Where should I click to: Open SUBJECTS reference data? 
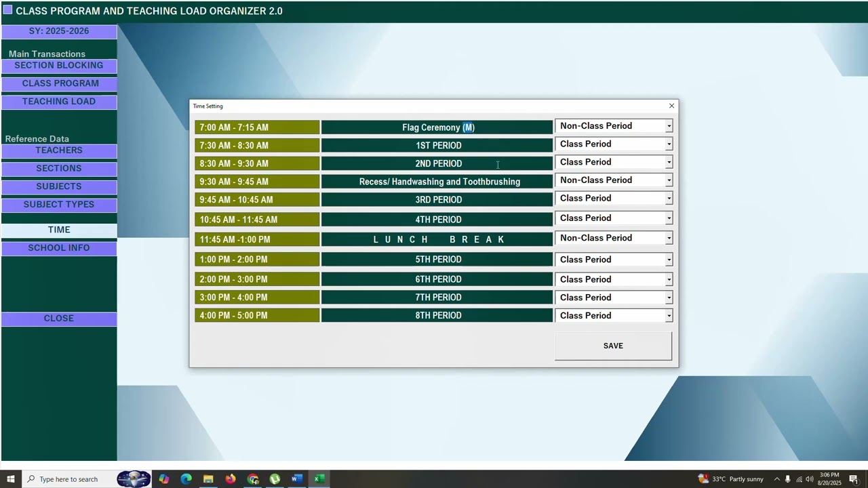coord(59,186)
